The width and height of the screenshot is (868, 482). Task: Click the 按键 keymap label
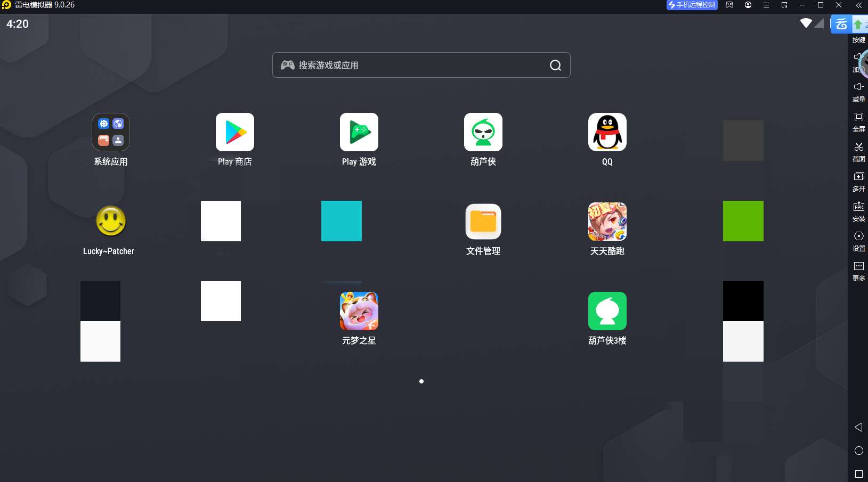859,40
